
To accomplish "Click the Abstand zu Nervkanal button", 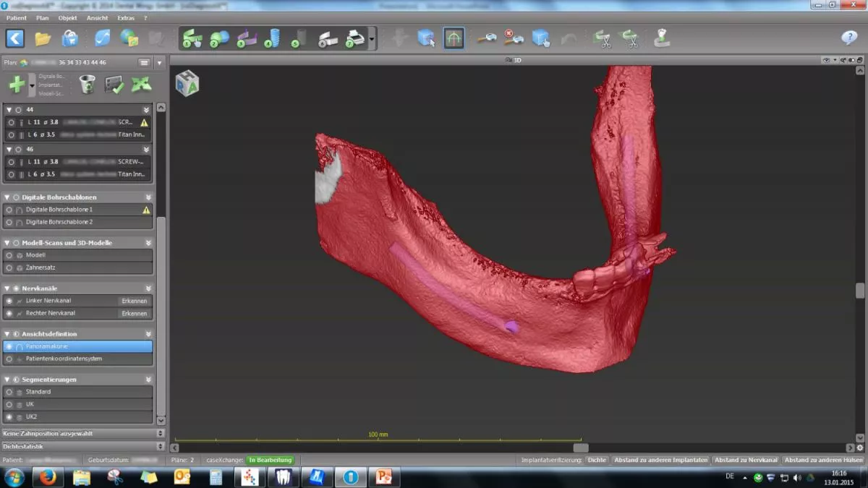I will coord(746,460).
